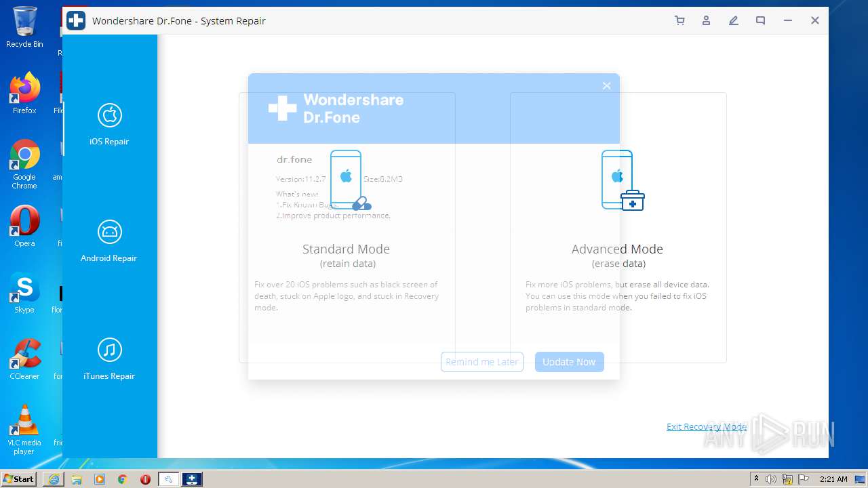The image size is (868, 488).
Task: Switch to Dr.Fone taskbar item
Action: [192, 479]
